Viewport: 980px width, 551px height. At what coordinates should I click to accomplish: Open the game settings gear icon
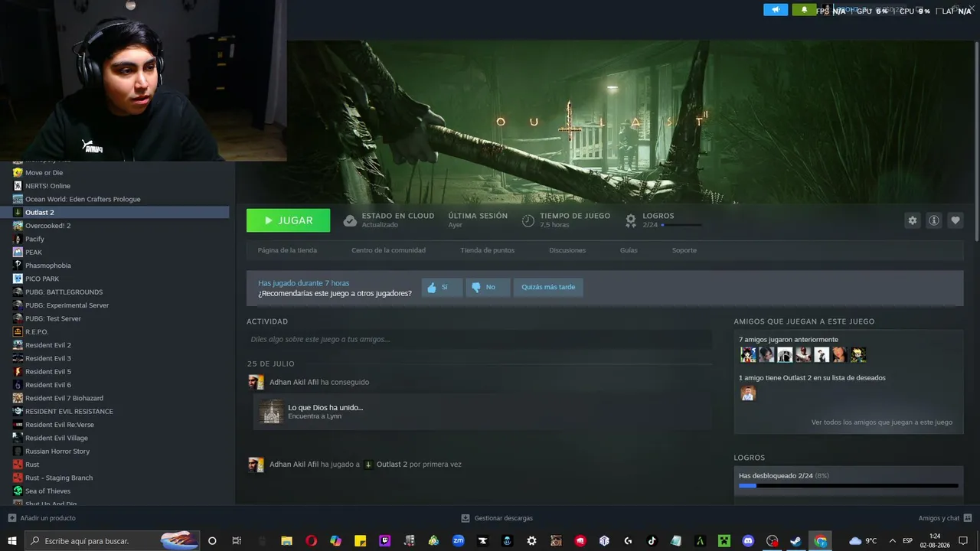tap(912, 220)
